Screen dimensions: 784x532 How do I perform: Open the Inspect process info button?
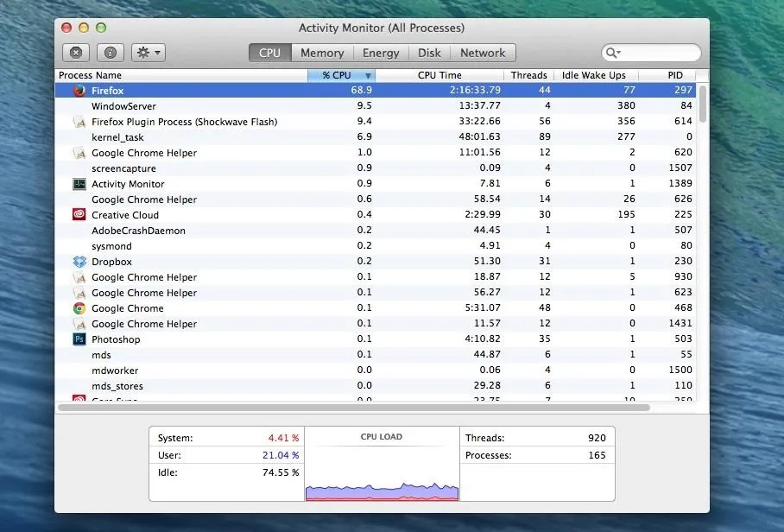coord(110,53)
